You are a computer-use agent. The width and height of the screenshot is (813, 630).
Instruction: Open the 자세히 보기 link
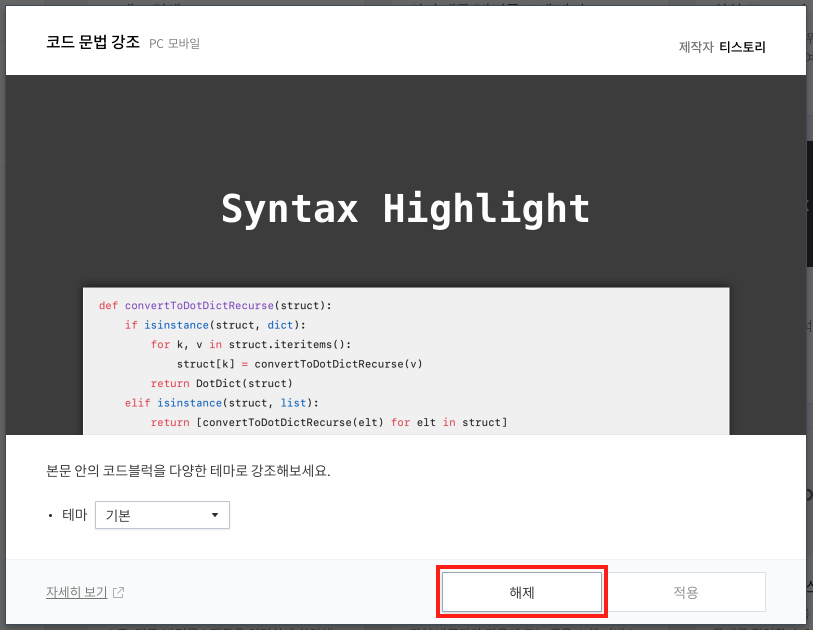pyautogui.click(x=76, y=592)
